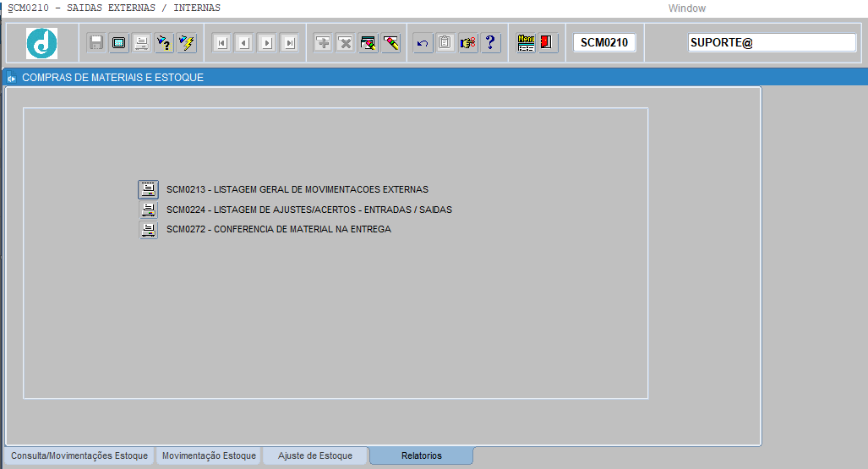The height and width of the screenshot is (469, 868).
Task: Click the Save diskette icon
Action: 96,43
